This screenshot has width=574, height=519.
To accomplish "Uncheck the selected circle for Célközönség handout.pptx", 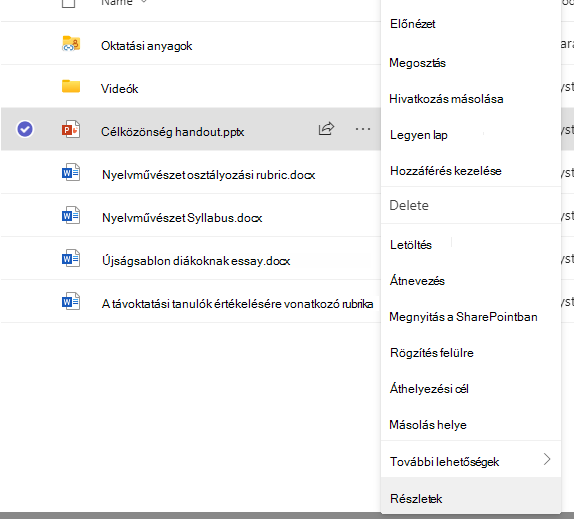I will click(x=25, y=129).
